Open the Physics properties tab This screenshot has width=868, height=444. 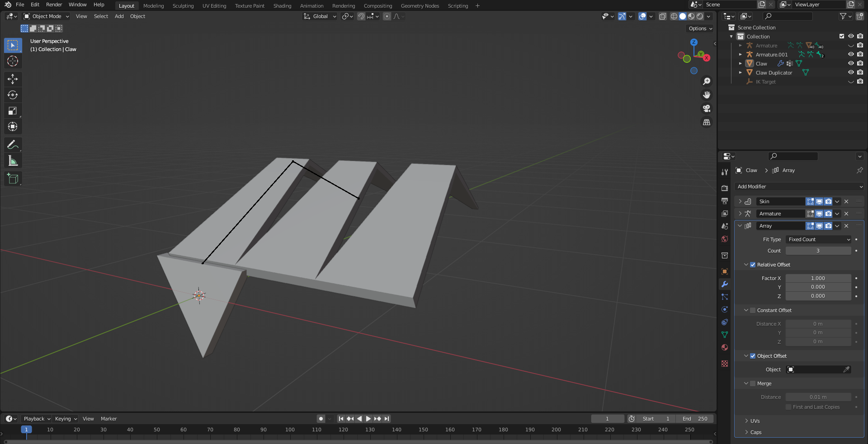pyautogui.click(x=725, y=309)
